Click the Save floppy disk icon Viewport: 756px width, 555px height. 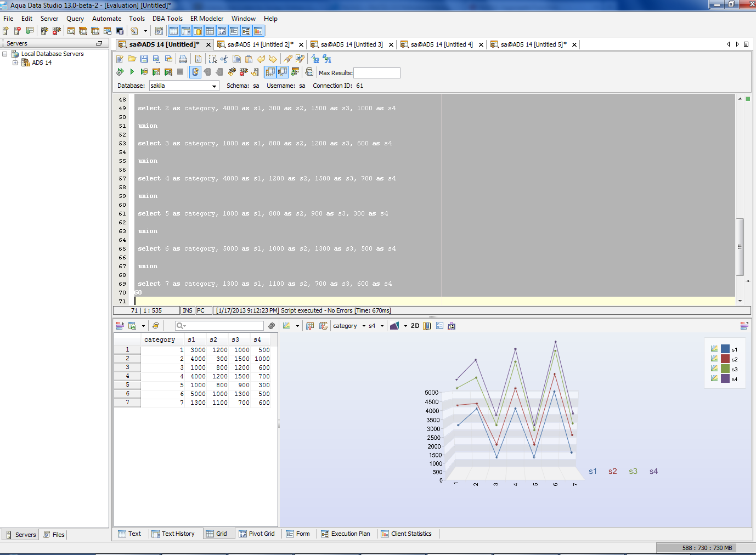point(144,59)
